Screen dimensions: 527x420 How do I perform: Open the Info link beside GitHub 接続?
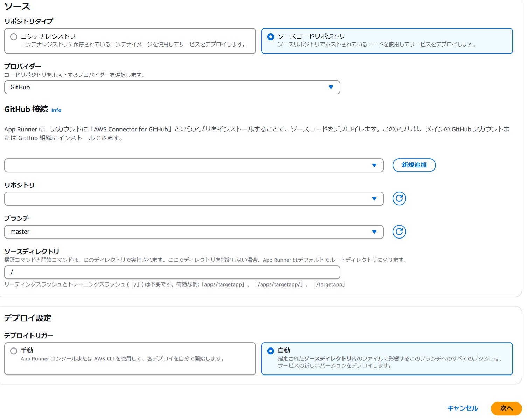pyautogui.click(x=56, y=110)
